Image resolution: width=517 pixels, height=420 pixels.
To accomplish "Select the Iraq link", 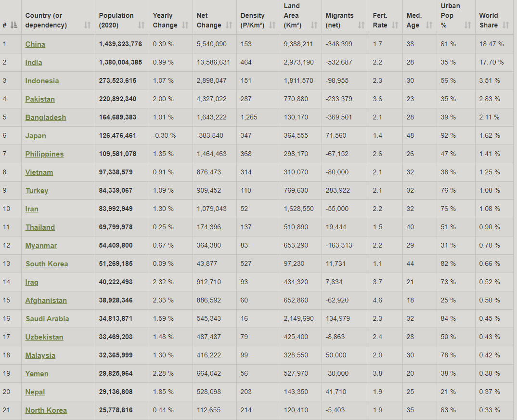I will click(32, 282).
